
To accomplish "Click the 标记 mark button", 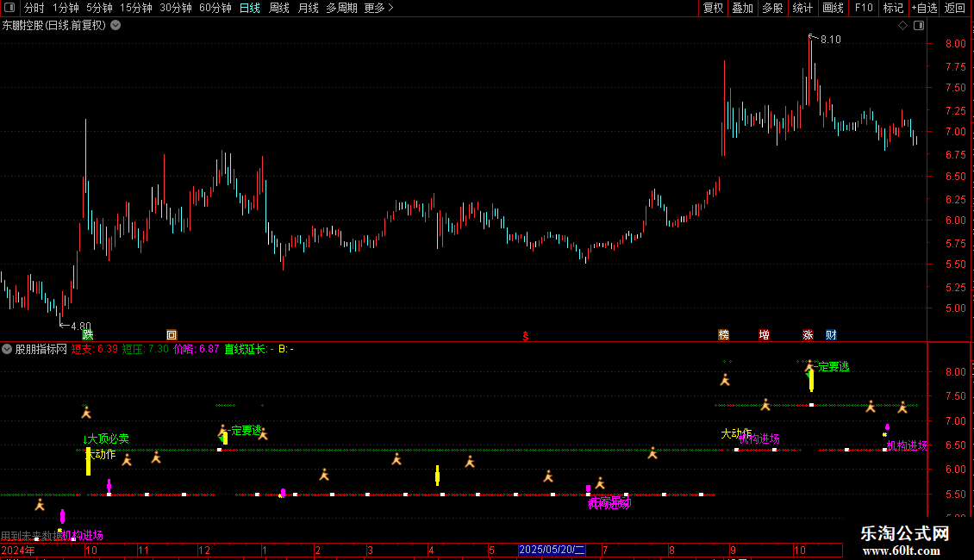I will tap(893, 8).
